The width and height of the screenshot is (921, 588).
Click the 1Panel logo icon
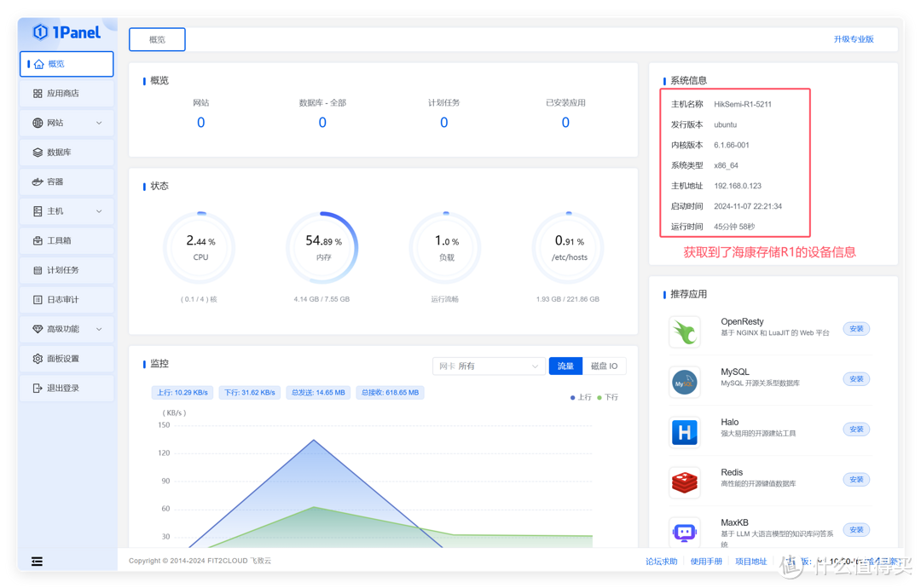(40, 32)
